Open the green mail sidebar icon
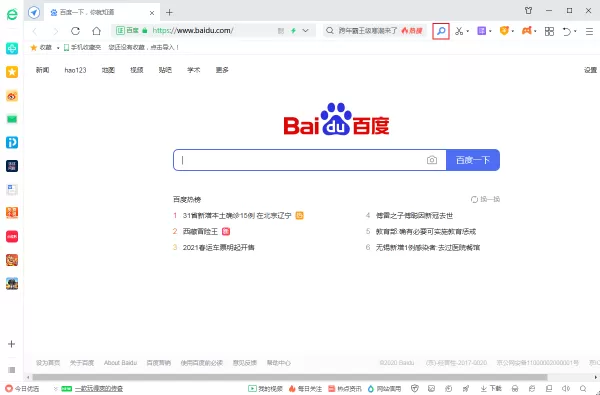The height and width of the screenshot is (395, 600). click(x=12, y=119)
